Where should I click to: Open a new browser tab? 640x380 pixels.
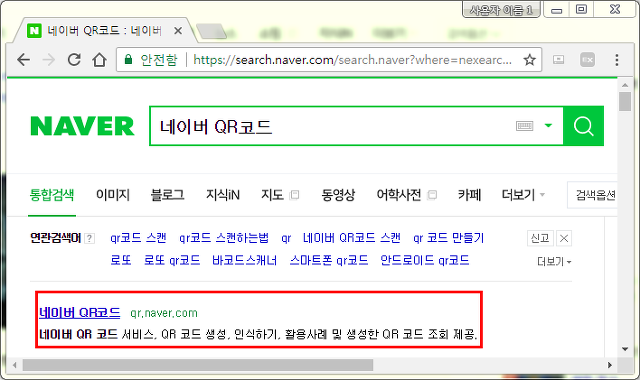click(x=211, y=31)
